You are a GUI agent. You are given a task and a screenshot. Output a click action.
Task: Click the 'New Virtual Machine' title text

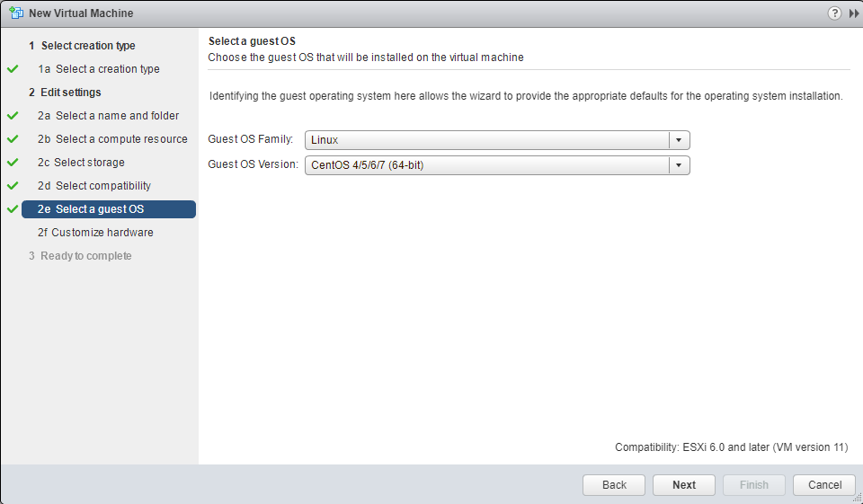(x=81, y=13)
